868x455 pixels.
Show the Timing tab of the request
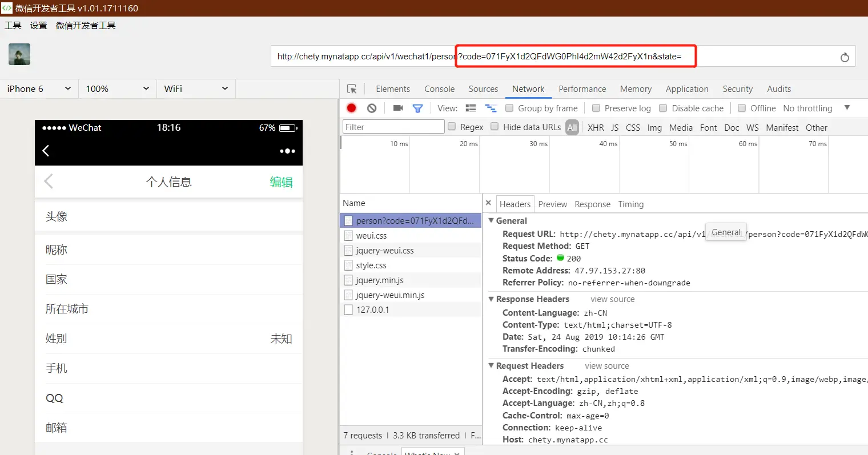coord(630,204)
